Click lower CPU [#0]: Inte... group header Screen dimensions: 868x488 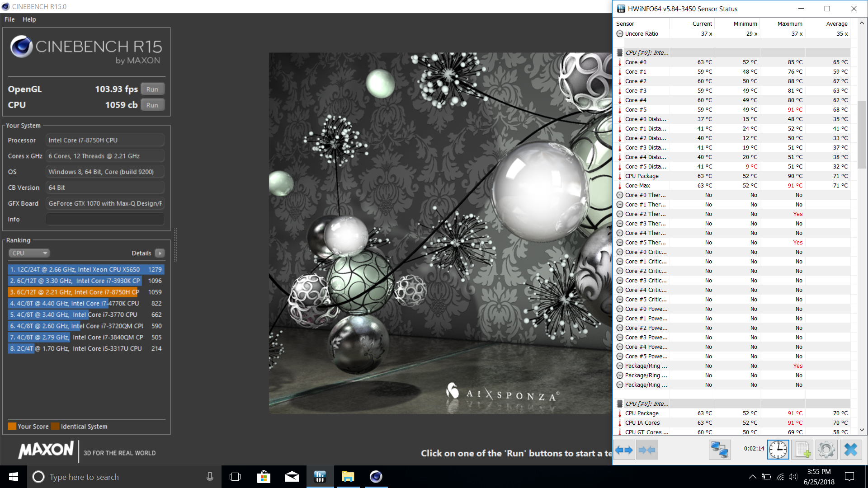point(732,404)
